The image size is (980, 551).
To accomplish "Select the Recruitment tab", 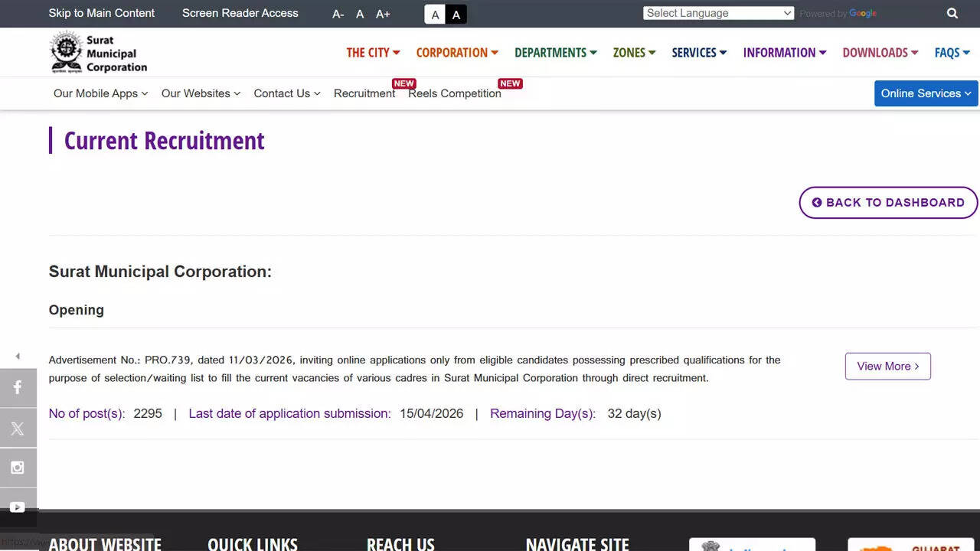I will pyautogui.click(x=364, y=93).
